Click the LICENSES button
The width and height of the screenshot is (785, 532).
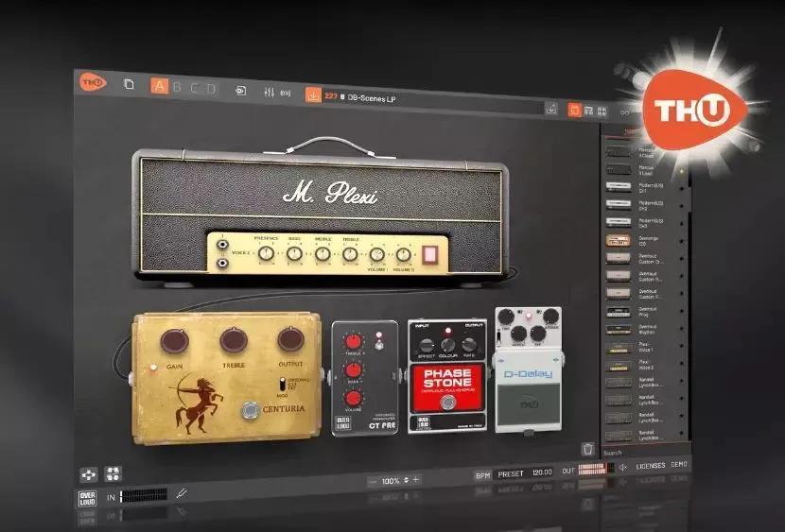point(650,465)
